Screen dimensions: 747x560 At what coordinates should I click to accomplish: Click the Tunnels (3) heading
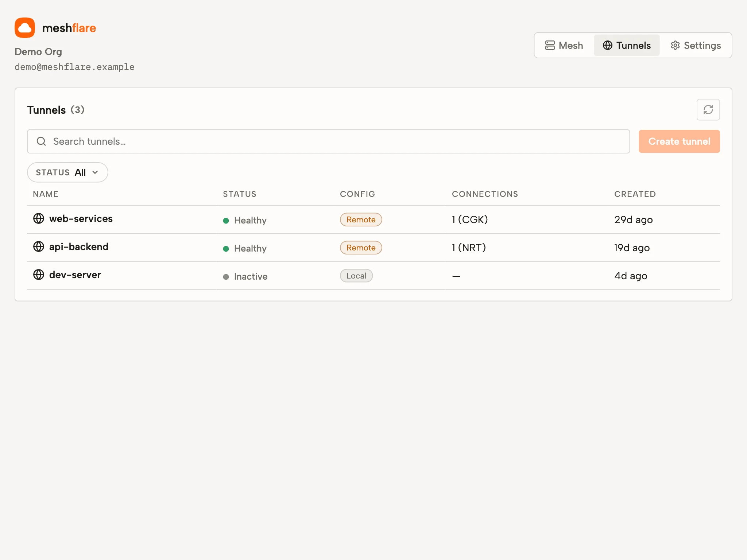56,110
